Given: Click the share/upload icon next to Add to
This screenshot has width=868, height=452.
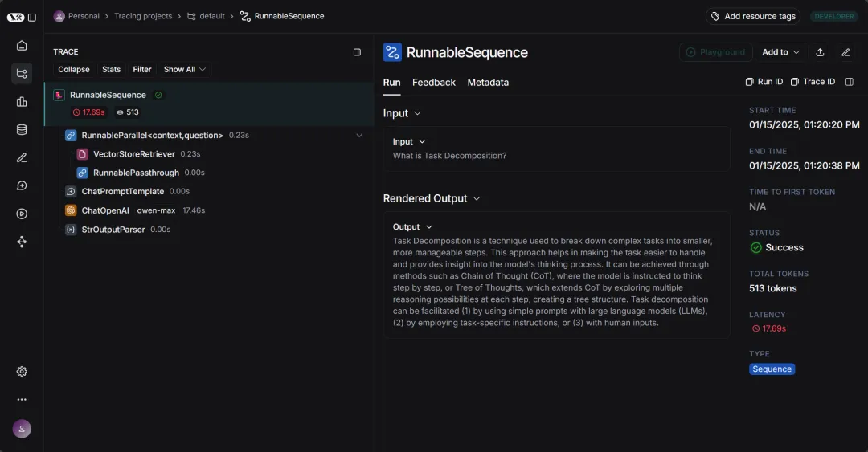Looking at the screenshot, I should 820,52.
